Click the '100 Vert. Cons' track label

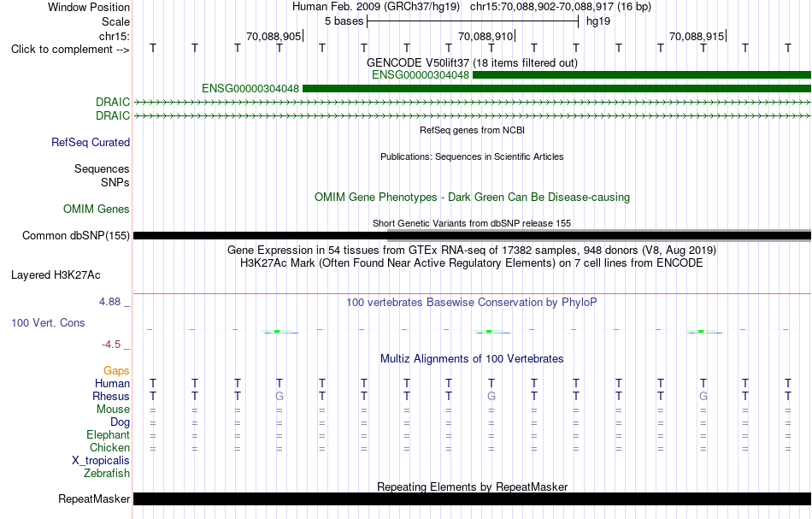click(48, 322)
